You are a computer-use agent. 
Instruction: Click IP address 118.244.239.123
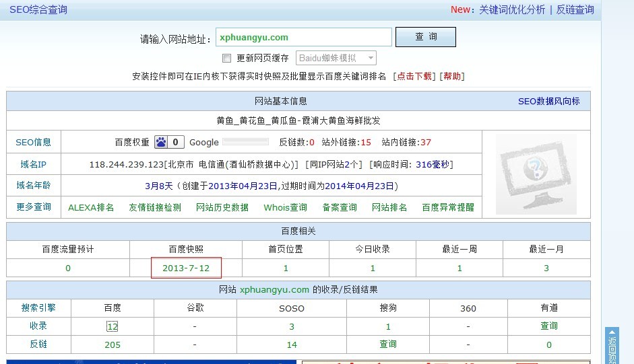[x=127, y=164]
